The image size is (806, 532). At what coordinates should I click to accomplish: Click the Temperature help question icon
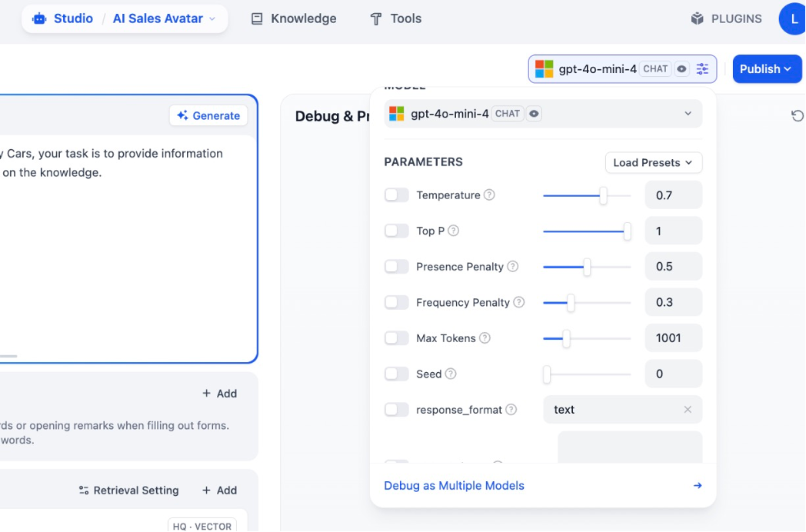(x=489, y=195)
